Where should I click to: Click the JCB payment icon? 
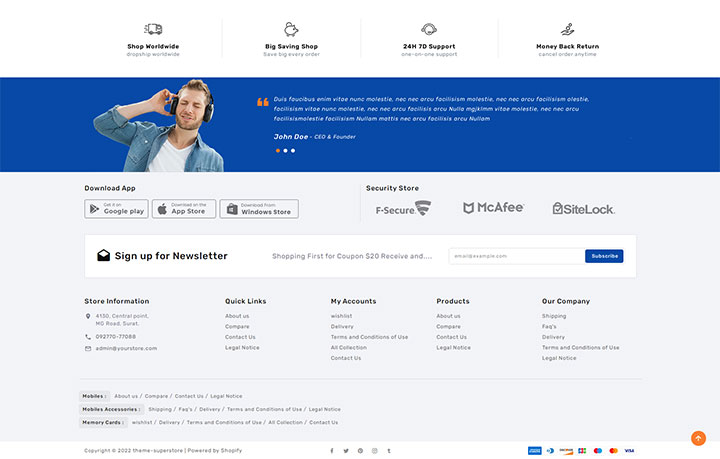(582, 451)
